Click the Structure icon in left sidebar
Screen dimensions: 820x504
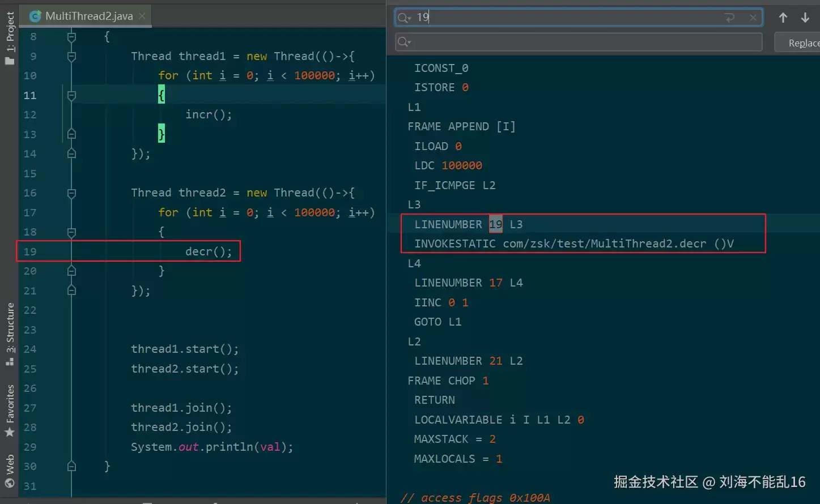(x=10, y=361)
